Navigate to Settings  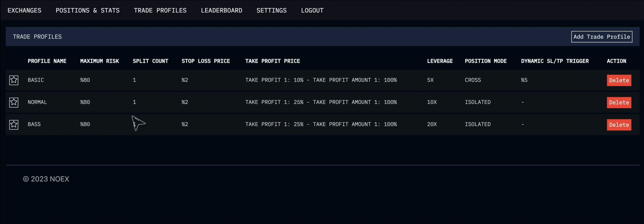[272, 11]
